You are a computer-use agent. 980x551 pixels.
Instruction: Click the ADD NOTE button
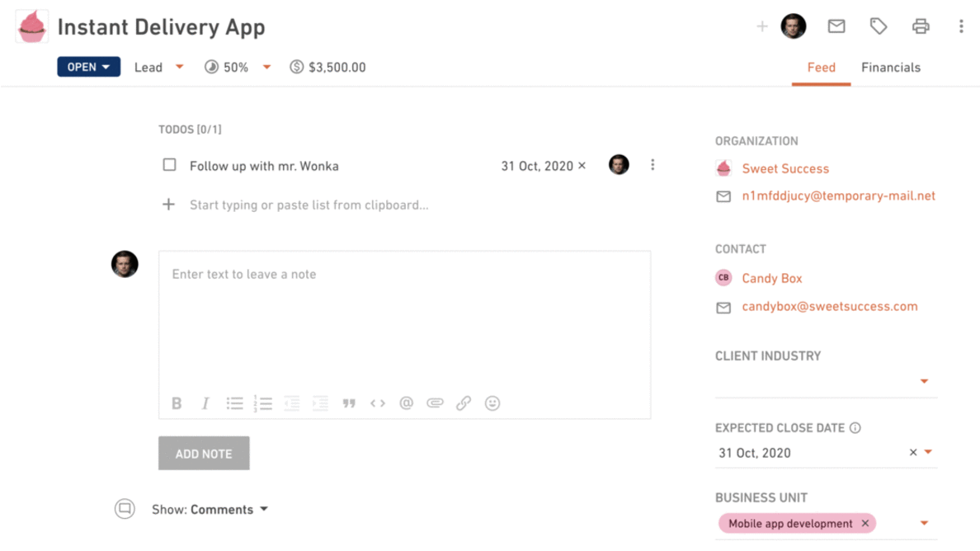tap(204, 454)
